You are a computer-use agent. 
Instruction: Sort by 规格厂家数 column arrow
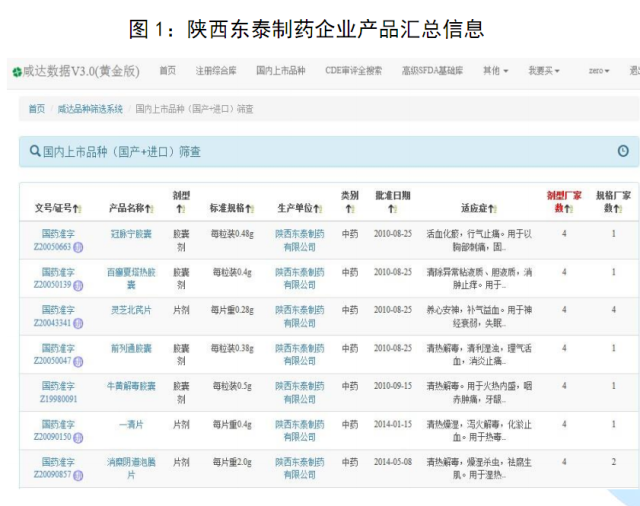pyautogui.click(x=618, y=209)
